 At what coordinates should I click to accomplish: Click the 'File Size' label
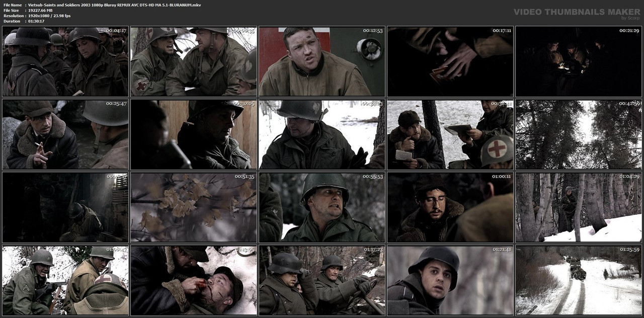11,10
